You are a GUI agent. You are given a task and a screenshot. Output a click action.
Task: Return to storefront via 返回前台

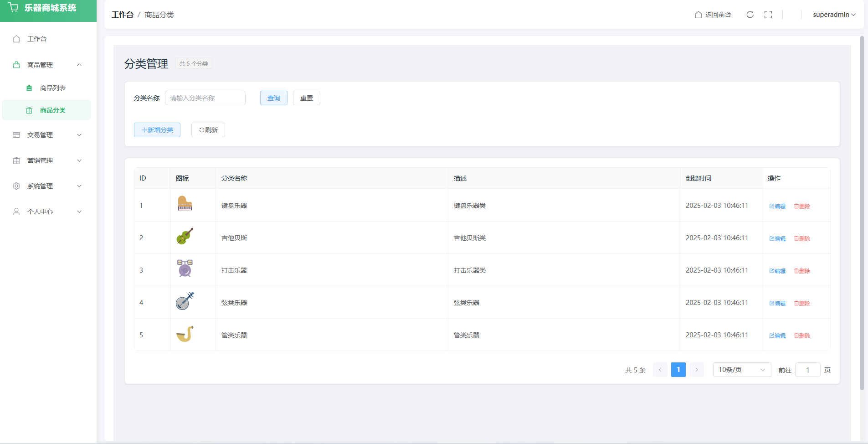(x=713, y=15)
